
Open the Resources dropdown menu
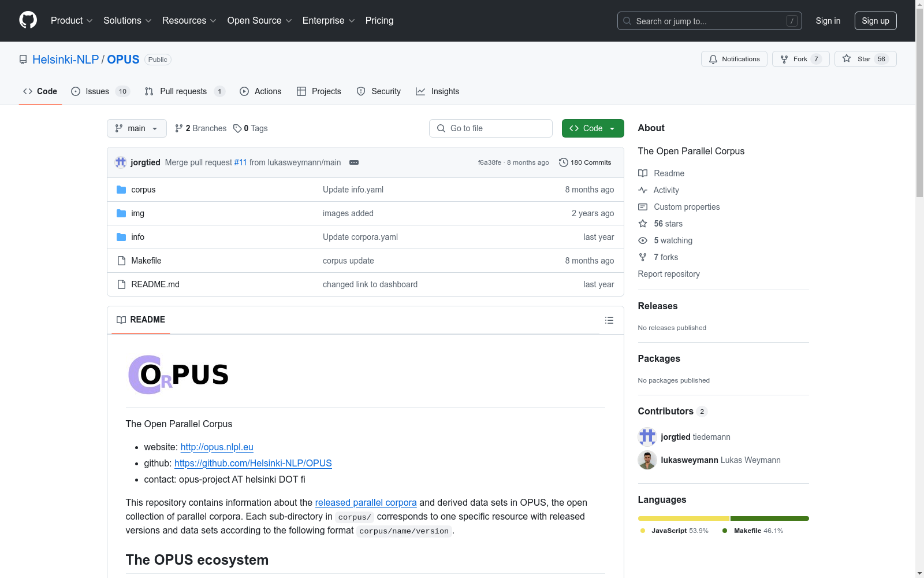[189, 21]
